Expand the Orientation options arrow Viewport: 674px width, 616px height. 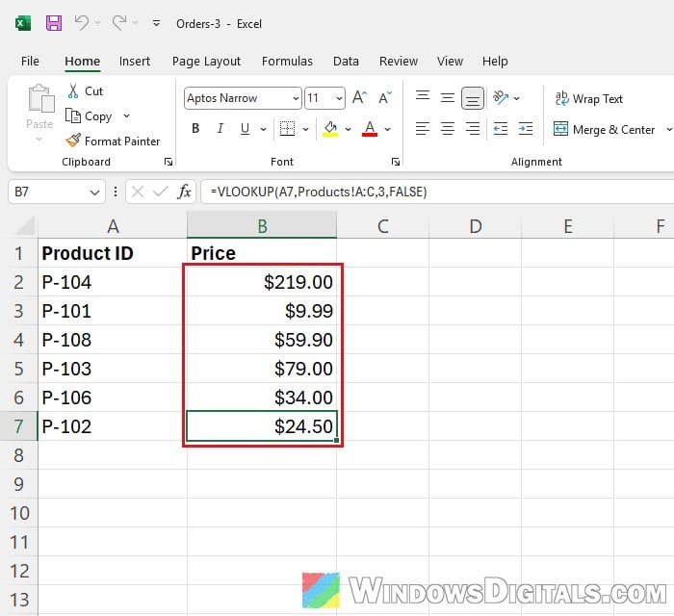(x=517, y=98)
